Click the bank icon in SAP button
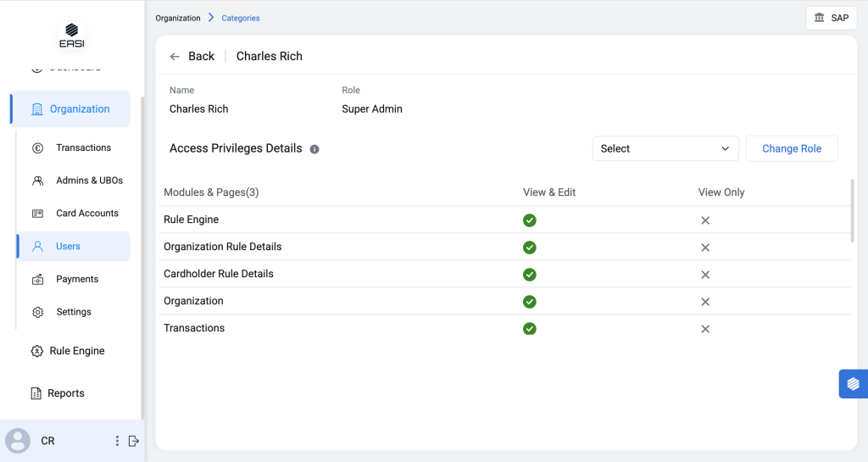This screenshot has height=462, width=868. coord(819,18)
